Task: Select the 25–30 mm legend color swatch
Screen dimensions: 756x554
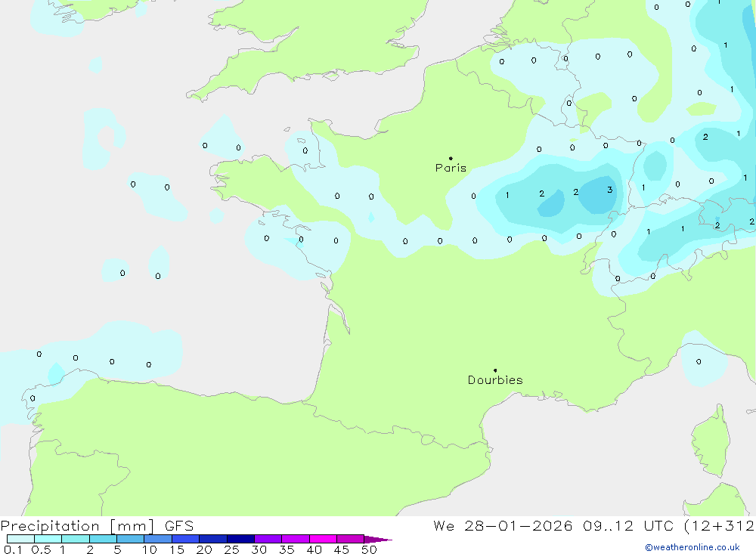Action: (x=240, y=539)
